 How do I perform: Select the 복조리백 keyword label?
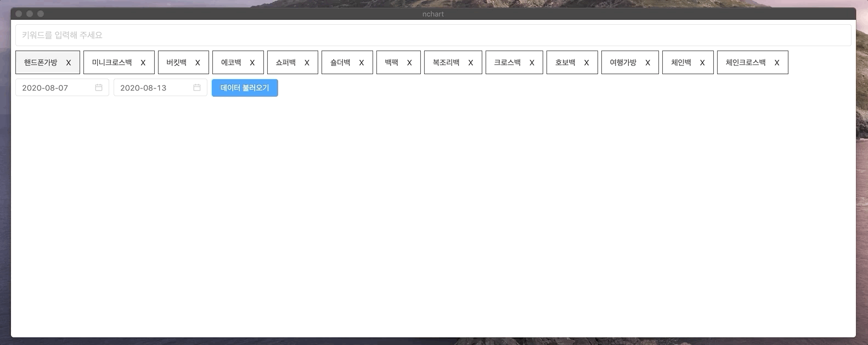click(x=446, y=63)
